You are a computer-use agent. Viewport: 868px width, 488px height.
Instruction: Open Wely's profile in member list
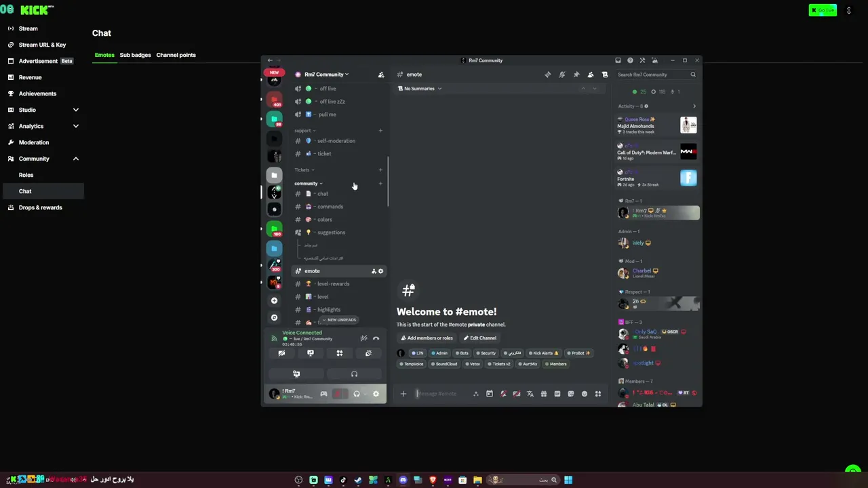tap(657, 243)
